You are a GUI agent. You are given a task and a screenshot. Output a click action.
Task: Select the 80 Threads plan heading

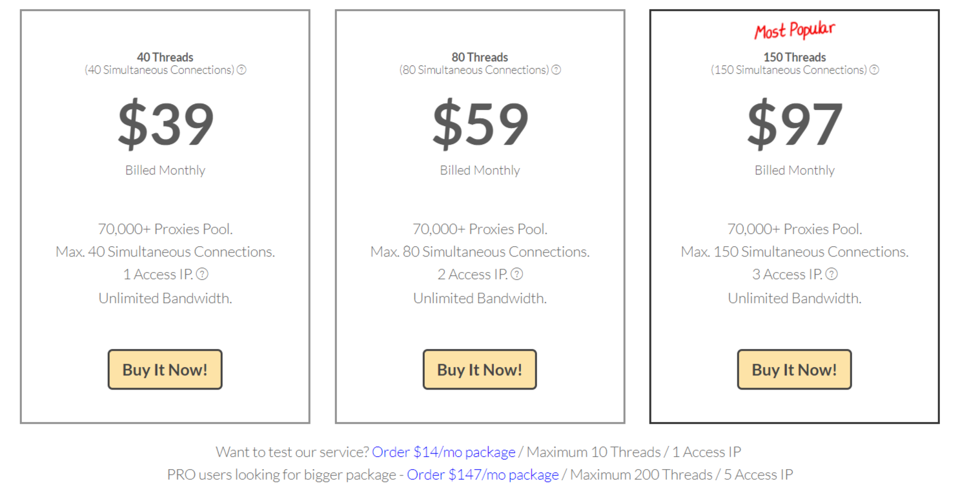coord(480,57)
